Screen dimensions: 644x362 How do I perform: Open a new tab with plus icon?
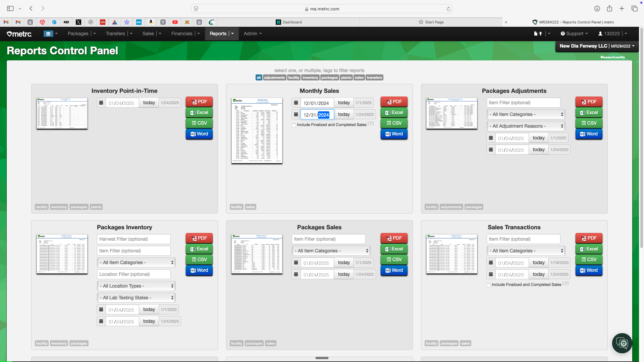pyautogui.click(x=622, y=9)
